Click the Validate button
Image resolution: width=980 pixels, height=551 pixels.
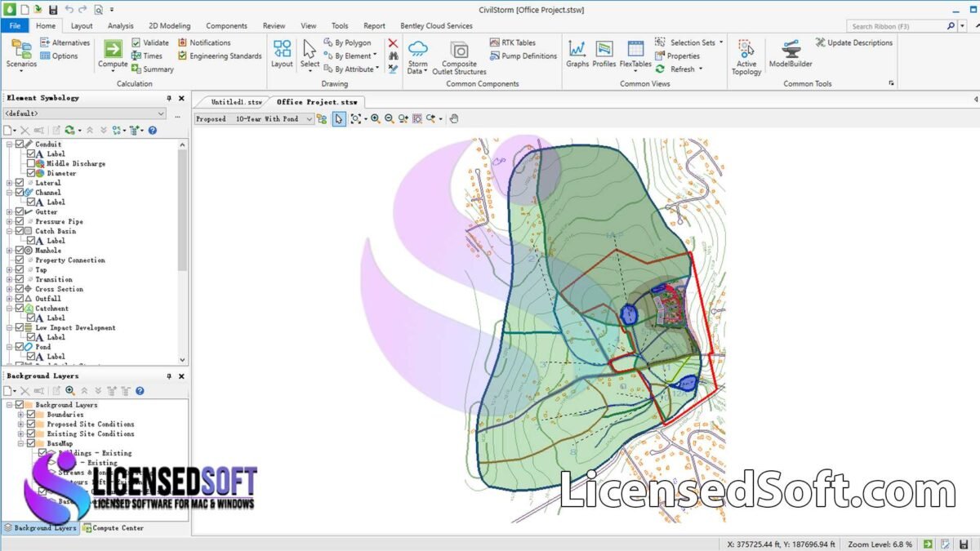coord(150,42)
